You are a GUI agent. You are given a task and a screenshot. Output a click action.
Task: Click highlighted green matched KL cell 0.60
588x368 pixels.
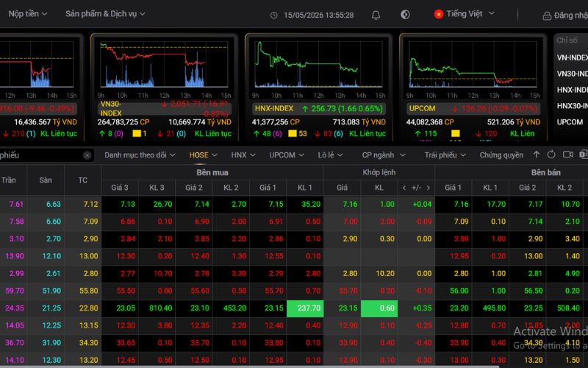pyautogui.click(x=379, y=308)
